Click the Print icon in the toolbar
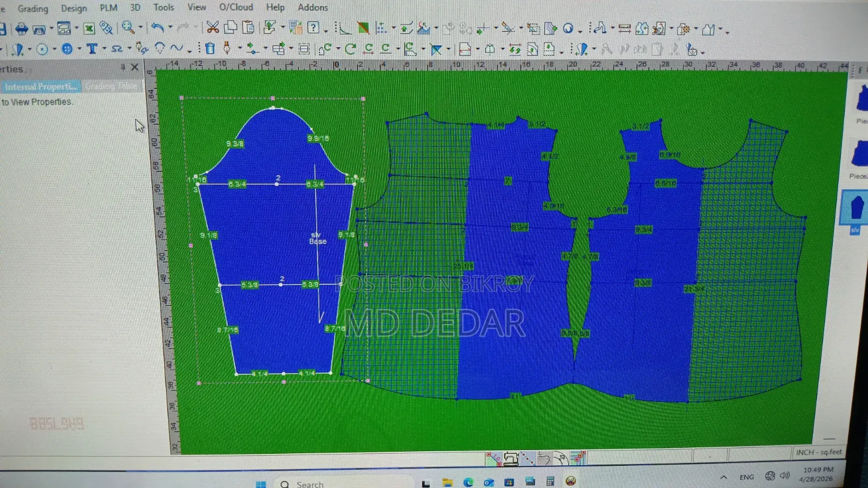Viewport: 868px width, 488px height. [x=22, y=28]
